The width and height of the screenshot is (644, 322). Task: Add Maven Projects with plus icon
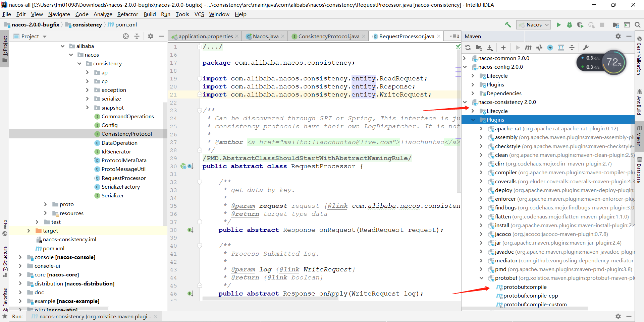click(503, 48)
